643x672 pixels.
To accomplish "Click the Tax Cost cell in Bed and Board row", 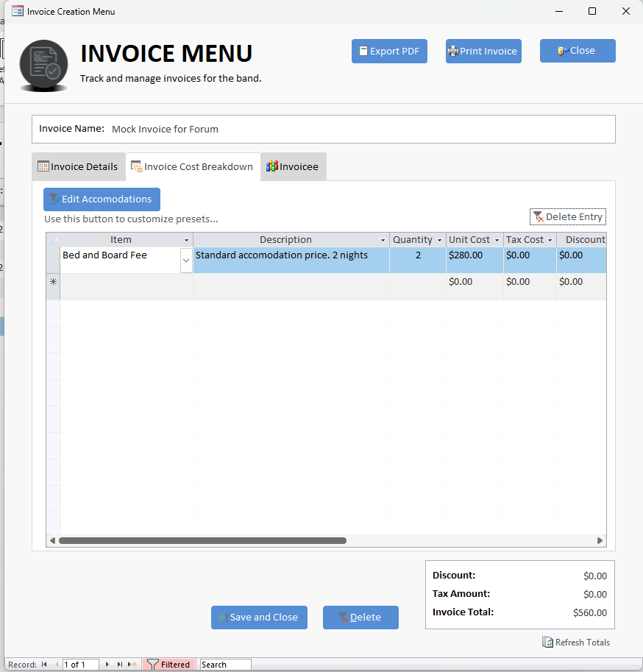I will 530,260.
